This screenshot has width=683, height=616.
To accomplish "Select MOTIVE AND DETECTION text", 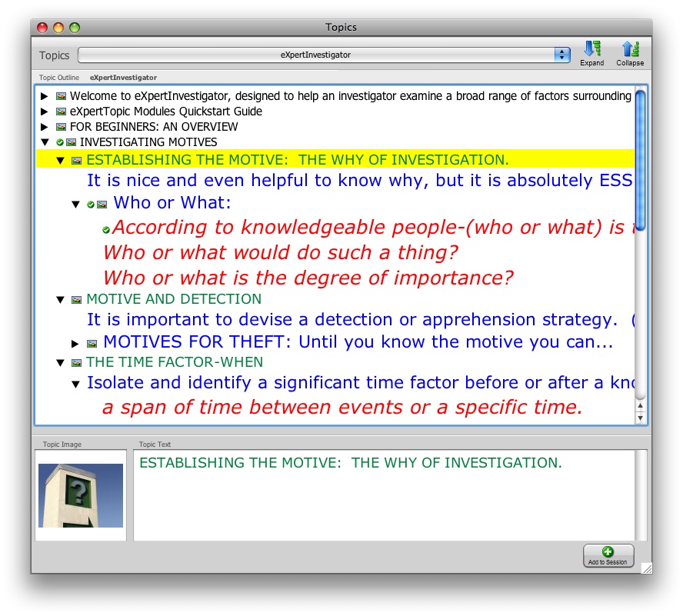I will (174, 299).
